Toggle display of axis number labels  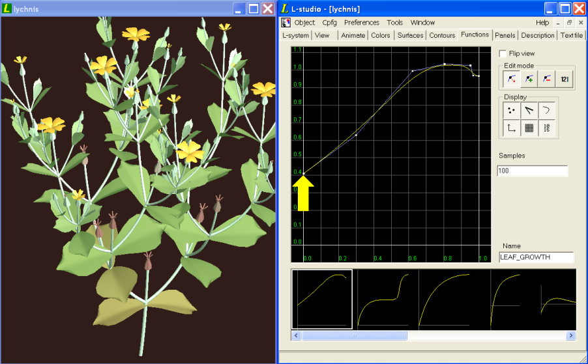point(547,128)
